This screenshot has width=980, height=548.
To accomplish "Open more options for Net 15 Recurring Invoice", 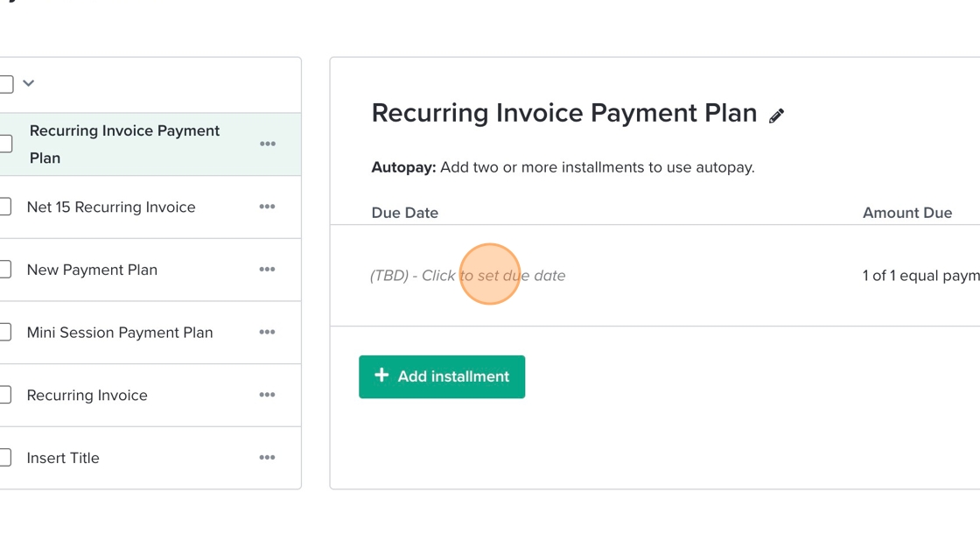I will tap(268, 207).
